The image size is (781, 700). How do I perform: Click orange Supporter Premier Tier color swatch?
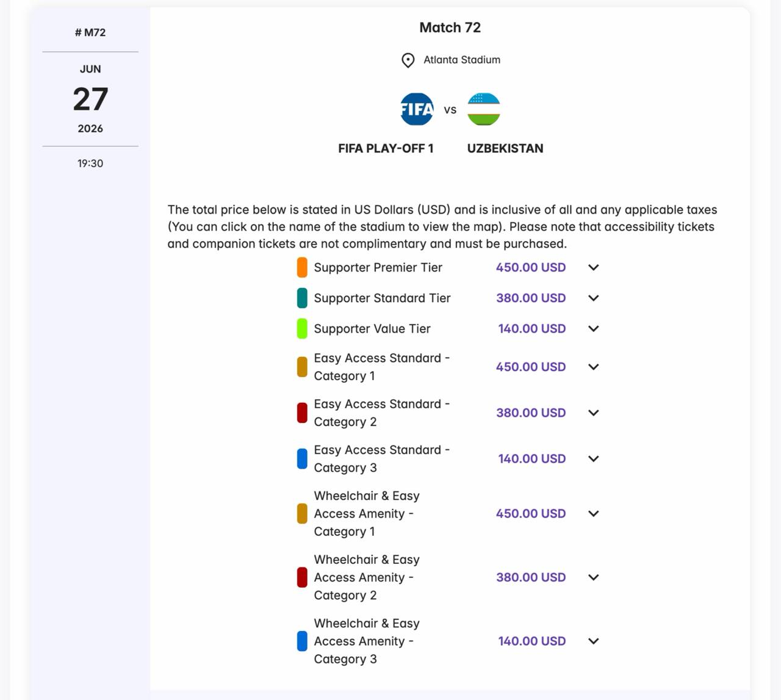click(x=302, y=267)
